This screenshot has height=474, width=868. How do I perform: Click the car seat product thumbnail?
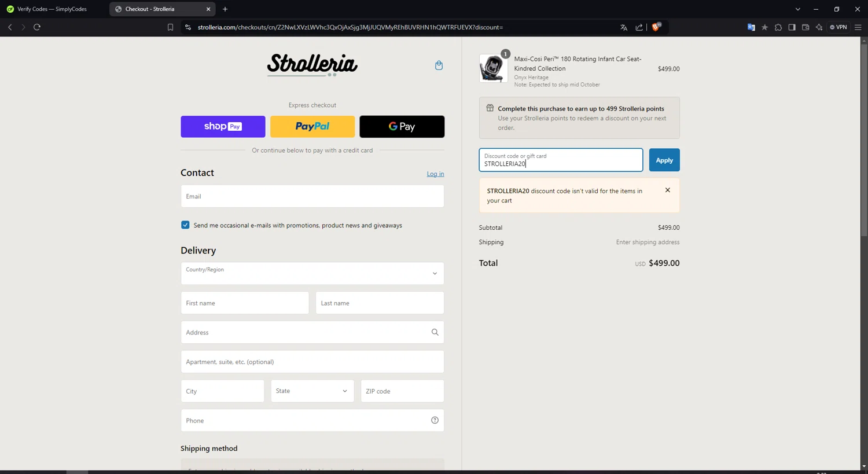click(x=493, y=68)
